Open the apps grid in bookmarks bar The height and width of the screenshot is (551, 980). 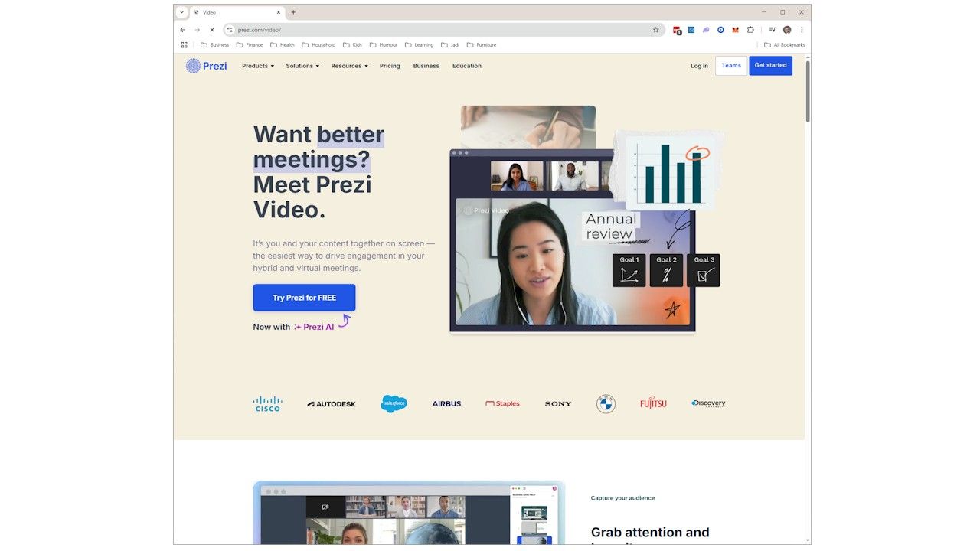coord(184,45)
